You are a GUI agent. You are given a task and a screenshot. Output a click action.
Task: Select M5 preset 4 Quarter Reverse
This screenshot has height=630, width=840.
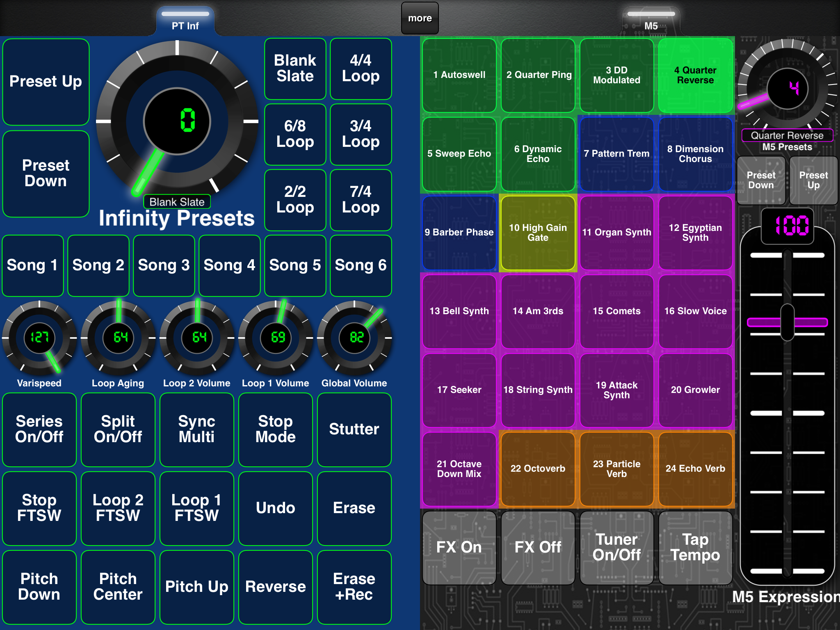click(x=696, y=75)
